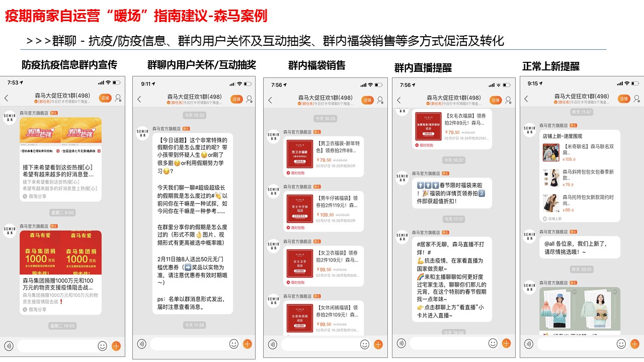Open group members icon in 群内直播提醒 phone
Screen dimensions: 644x362
click(508, 100)
